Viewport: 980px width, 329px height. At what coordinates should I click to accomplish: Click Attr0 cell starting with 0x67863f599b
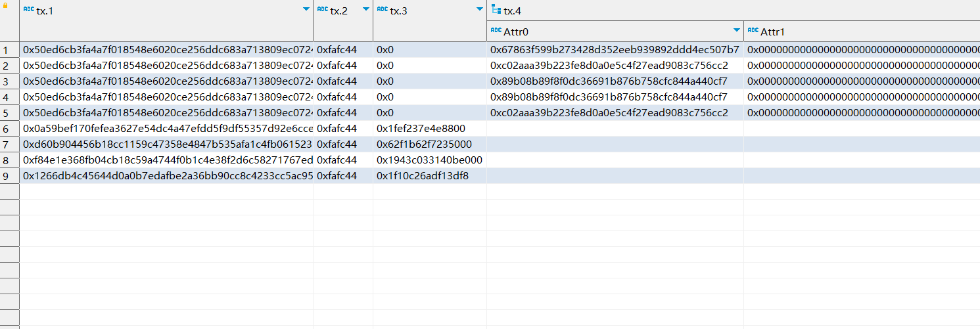click(615, 50)
